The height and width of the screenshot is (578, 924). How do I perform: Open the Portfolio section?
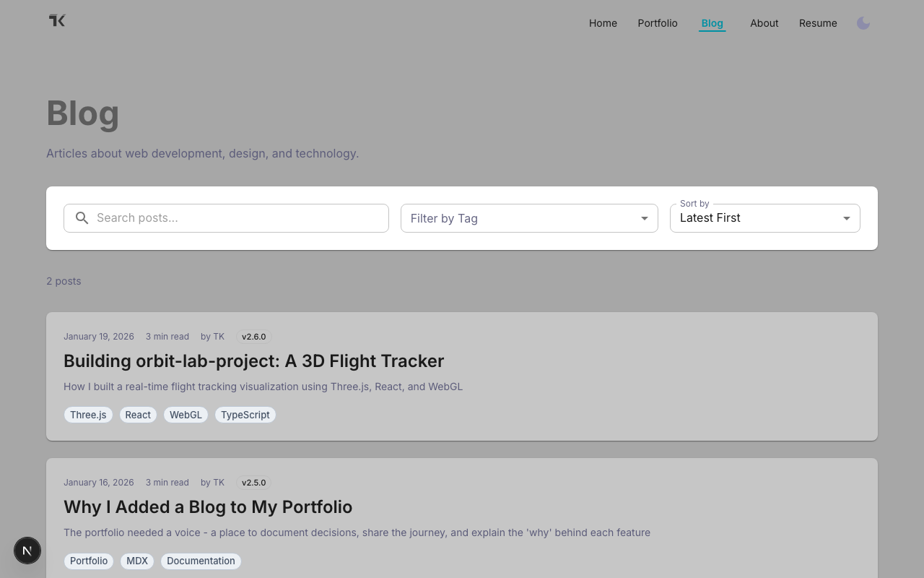click(x=657, y=23)
